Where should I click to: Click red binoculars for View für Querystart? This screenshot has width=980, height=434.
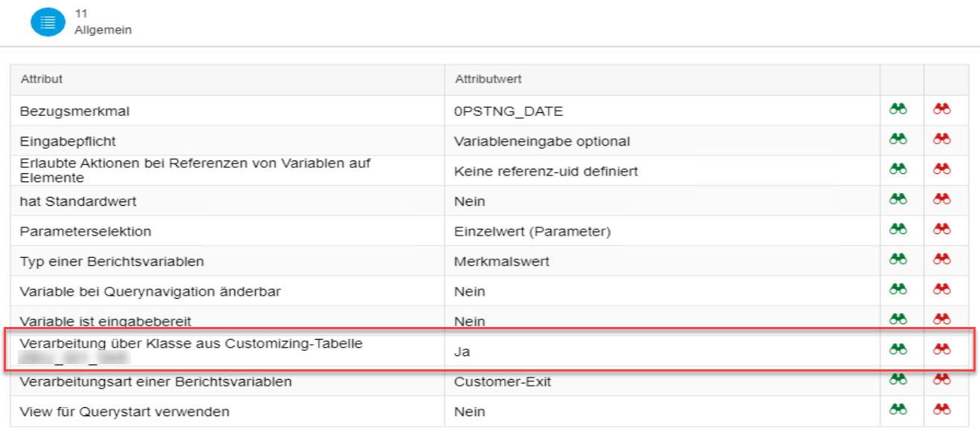[x=943, y=409]
